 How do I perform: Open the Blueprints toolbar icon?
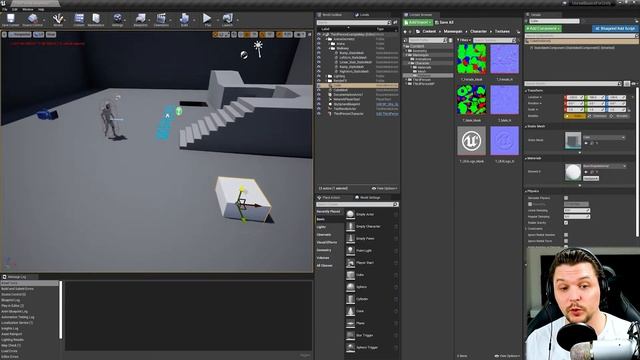click(x=140, y=20)
